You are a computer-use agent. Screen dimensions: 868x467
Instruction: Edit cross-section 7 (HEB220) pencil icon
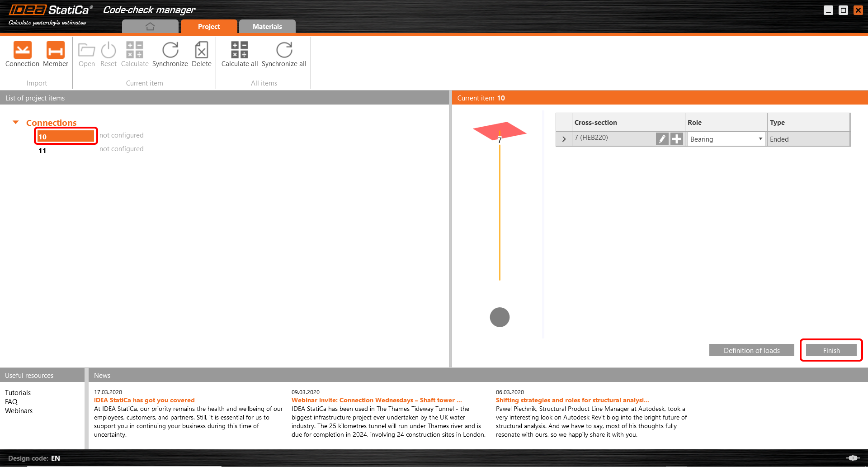pos(662,139)
